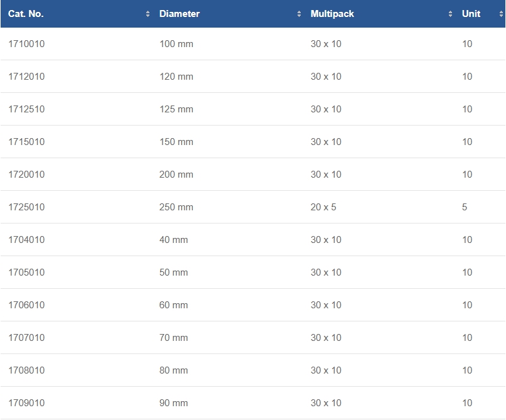Toggle sort arrows beside Multipack header
This screenshot has height=420, width=506.
(450, 14)
